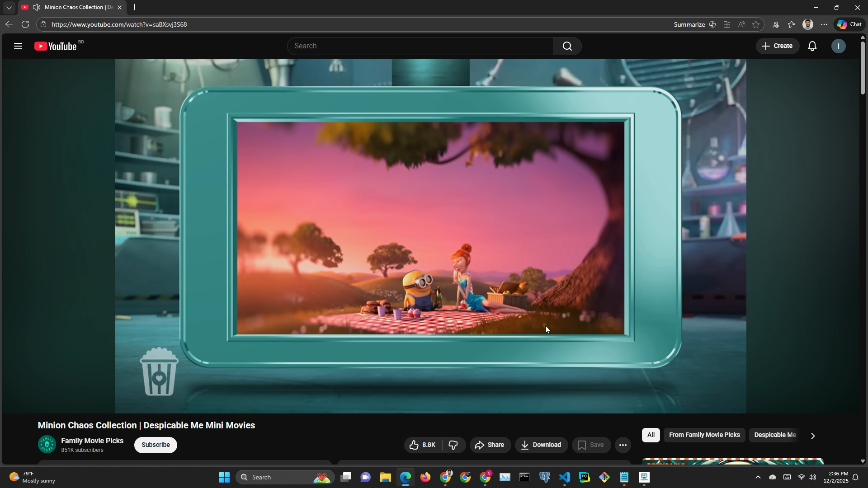Download the video for offline viewing
The height and width of the screenshot is (488, 868).
tap(541, 445)
